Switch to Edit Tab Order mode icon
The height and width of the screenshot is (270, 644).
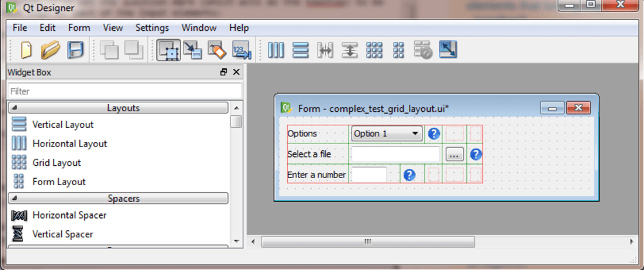[242, 50]
